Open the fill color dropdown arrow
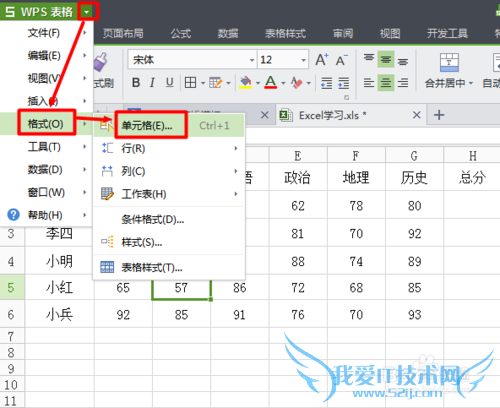 (258, 83)
